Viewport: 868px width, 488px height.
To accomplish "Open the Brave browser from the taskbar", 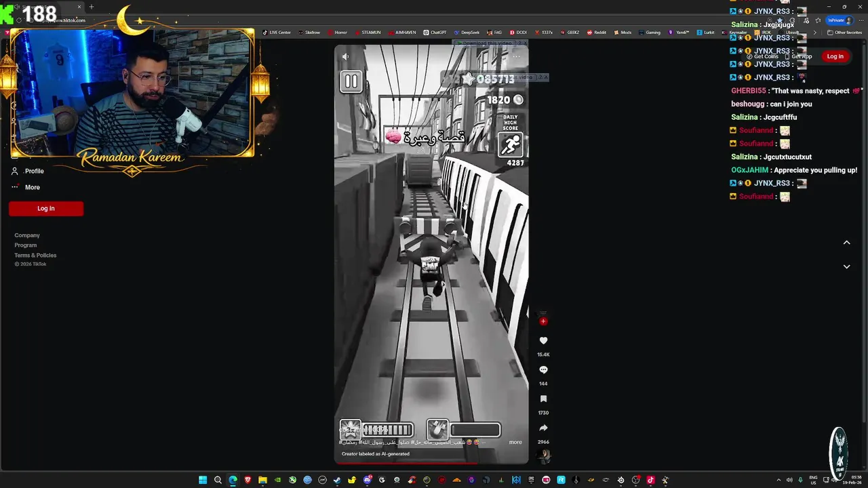I will point(248,480).
